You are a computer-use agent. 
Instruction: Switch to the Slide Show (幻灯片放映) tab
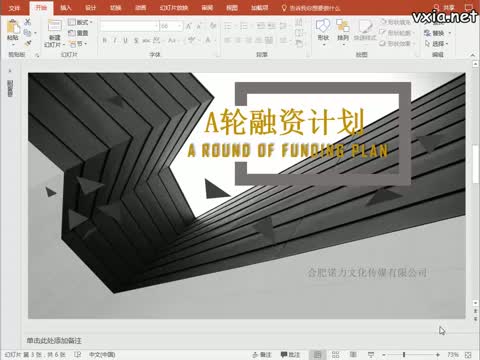(174, 8)
